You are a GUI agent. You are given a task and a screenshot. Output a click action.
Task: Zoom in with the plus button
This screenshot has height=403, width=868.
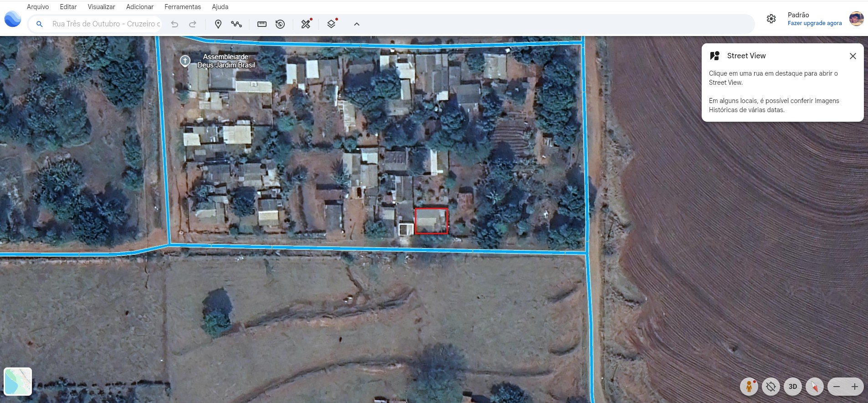[855, 387]
